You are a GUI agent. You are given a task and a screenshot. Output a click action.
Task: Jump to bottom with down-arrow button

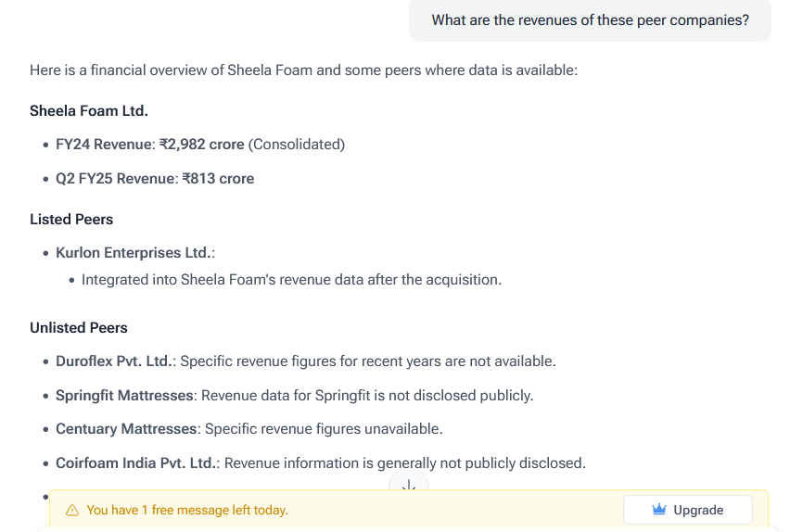click(409, 485)
